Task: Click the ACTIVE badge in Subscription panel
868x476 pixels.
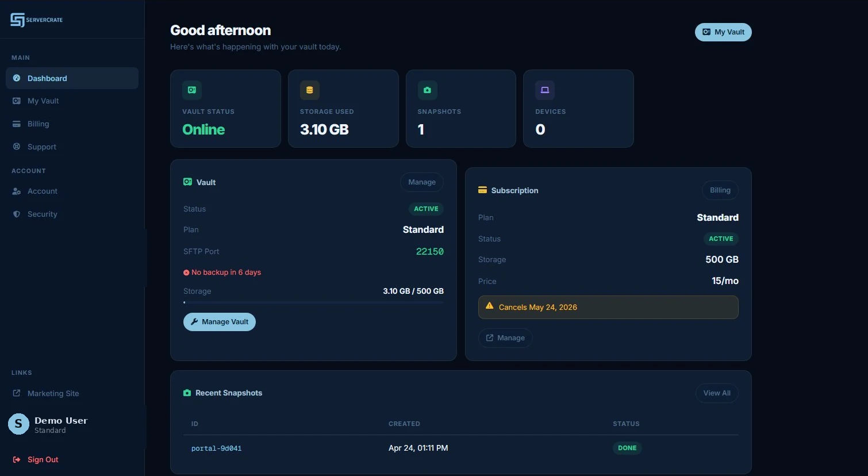Action: click(x=721, y=239)
